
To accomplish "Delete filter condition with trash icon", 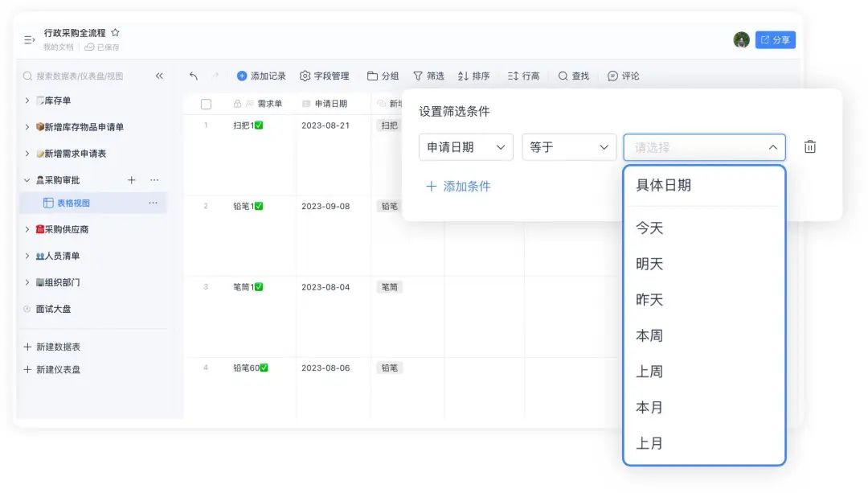I will 810,147.
